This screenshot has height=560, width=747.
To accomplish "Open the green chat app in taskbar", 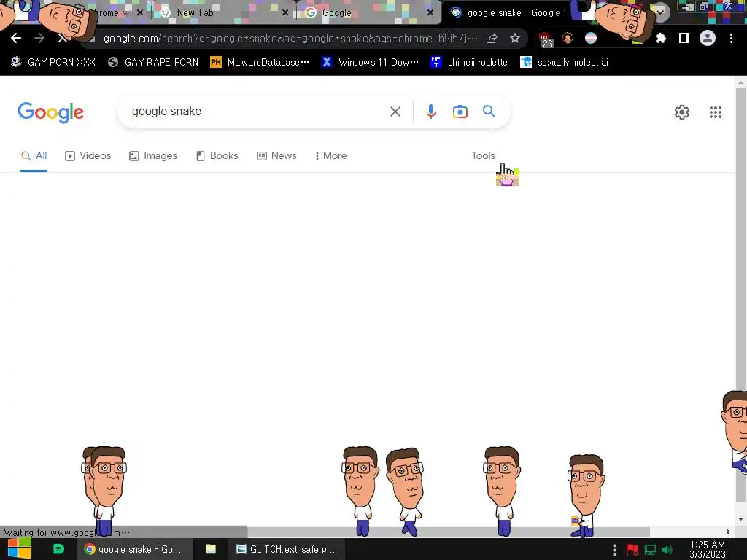I will (58, 549).
